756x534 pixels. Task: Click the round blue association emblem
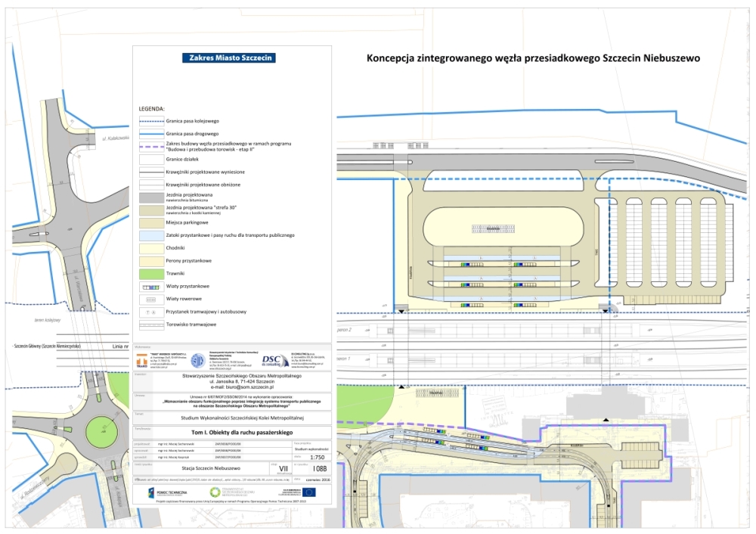[197, 361]
